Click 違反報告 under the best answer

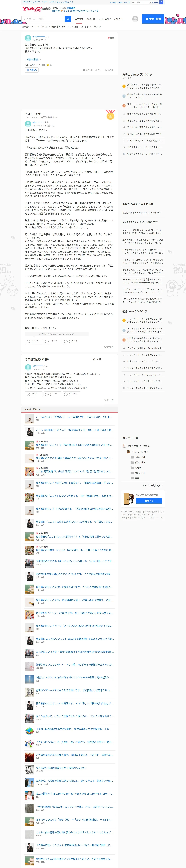pyautogui.click(x=108, y=347)
